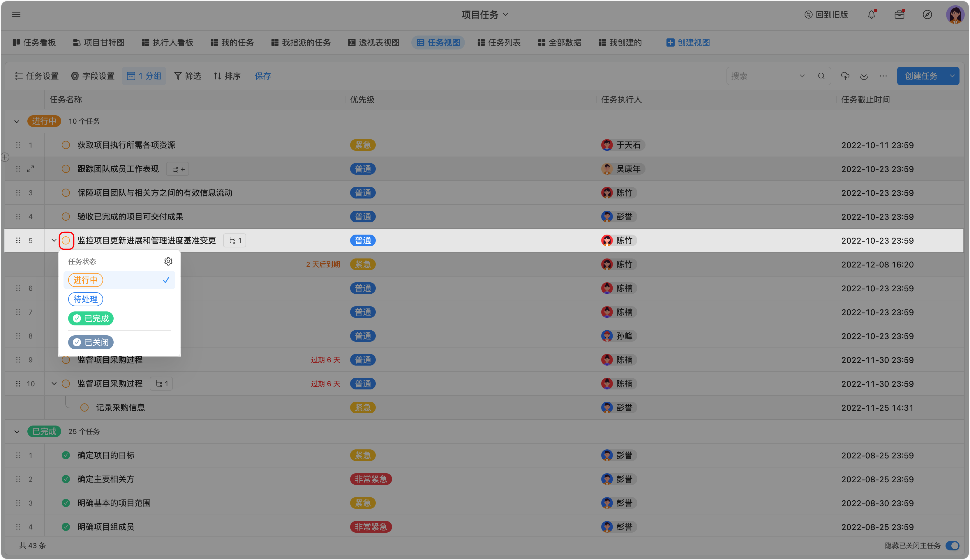The image size is (970, 560).
Task: Collapse the 进行中 task group
Action: tap(17, 122)
